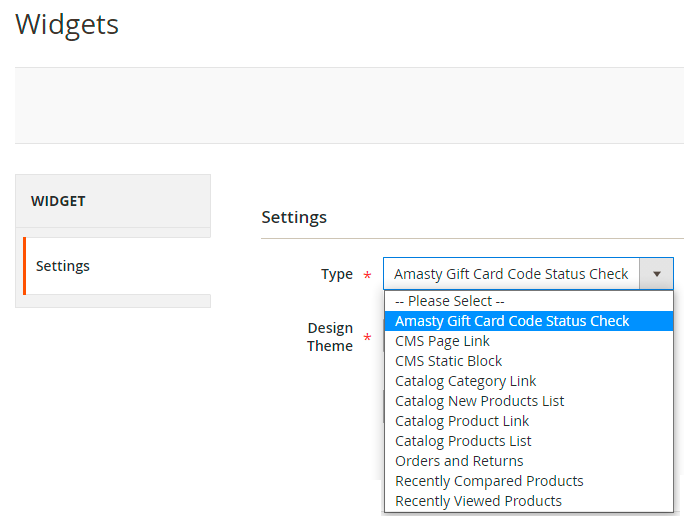The image size is (684, 527).
Task: Open the Type select box
Action: [511, 274]
